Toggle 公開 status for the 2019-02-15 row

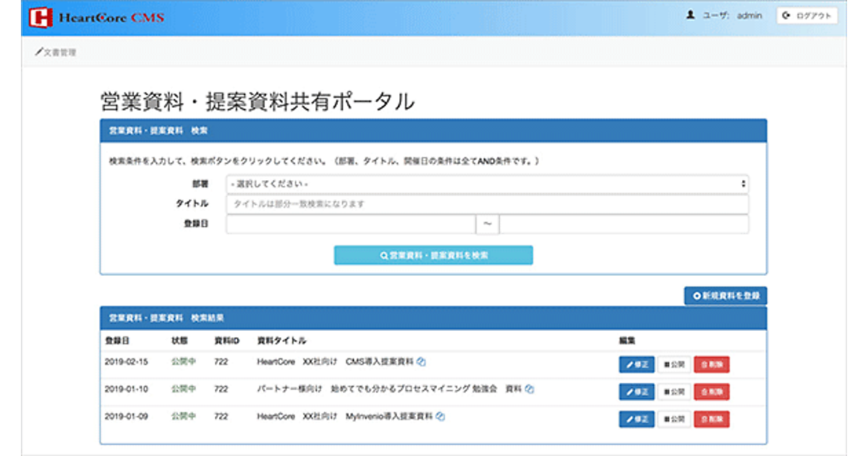tap(674, 364)
